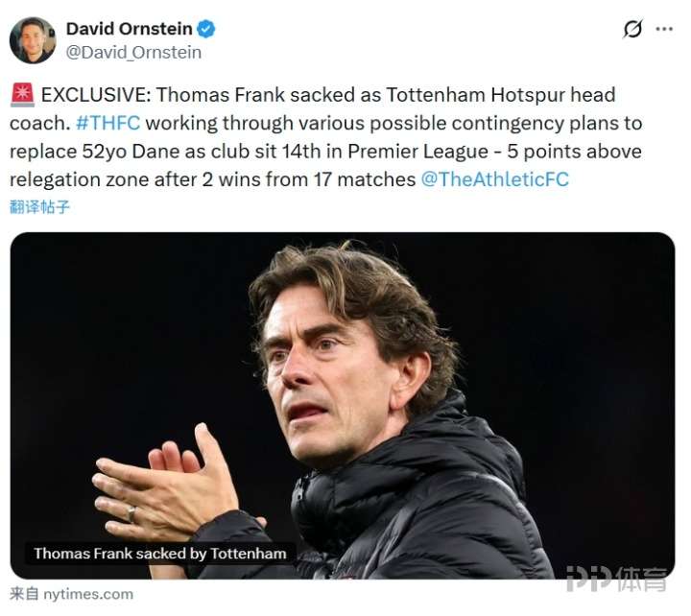
Task: Open the @TheAthleticFC mention
Action: click(x=495, y=179)
